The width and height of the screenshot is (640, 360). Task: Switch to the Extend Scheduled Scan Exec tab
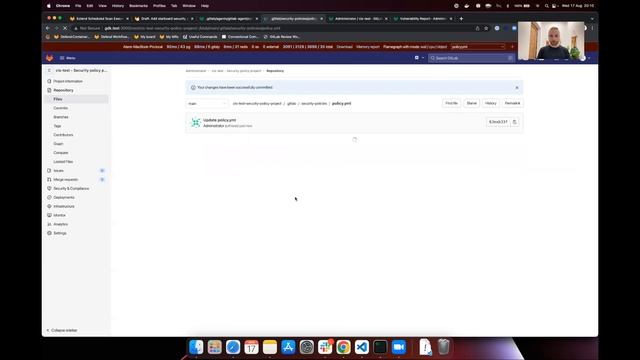[99, 18]
